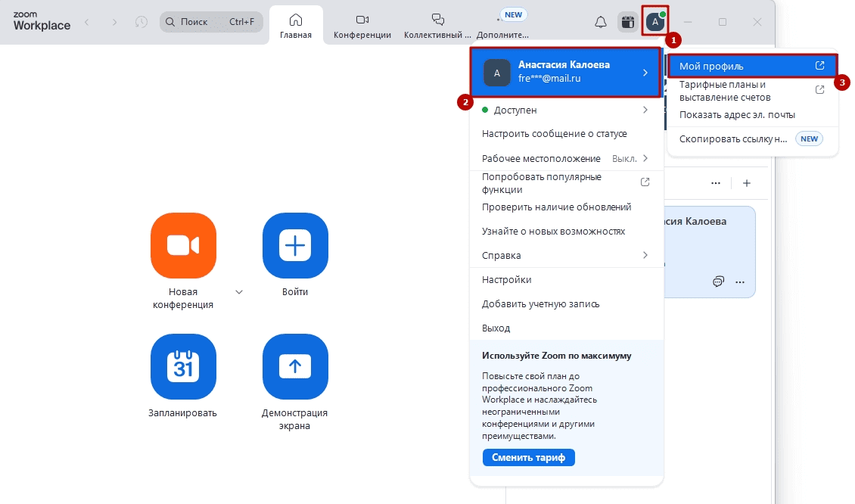
Task: Expand the Новая конференция options arrow
Action: point(239,292)
